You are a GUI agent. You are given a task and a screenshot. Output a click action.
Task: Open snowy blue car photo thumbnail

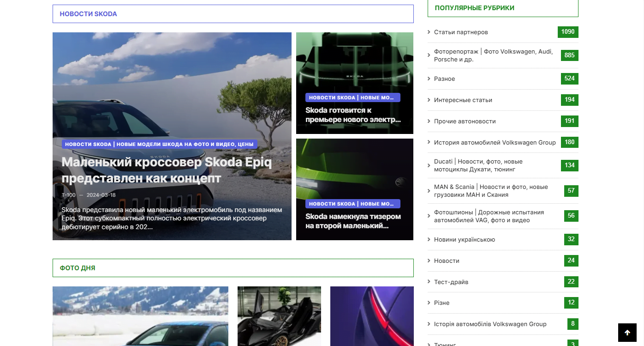point(140,316)
